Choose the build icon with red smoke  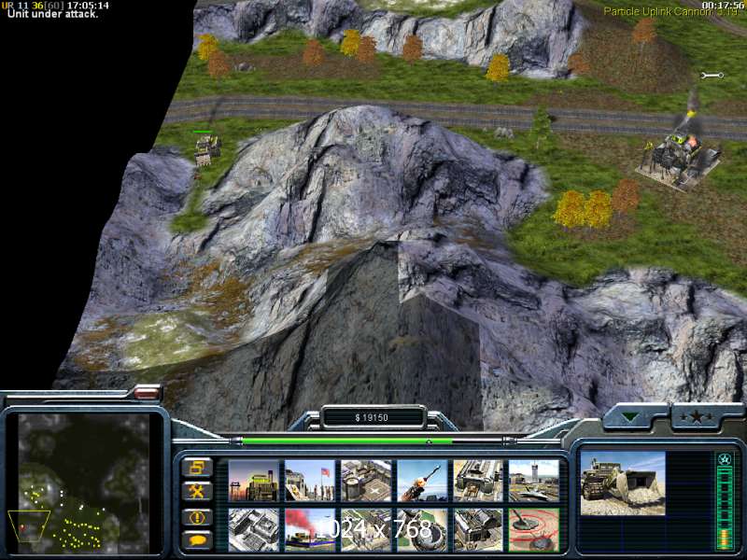[x=310, y=529]
